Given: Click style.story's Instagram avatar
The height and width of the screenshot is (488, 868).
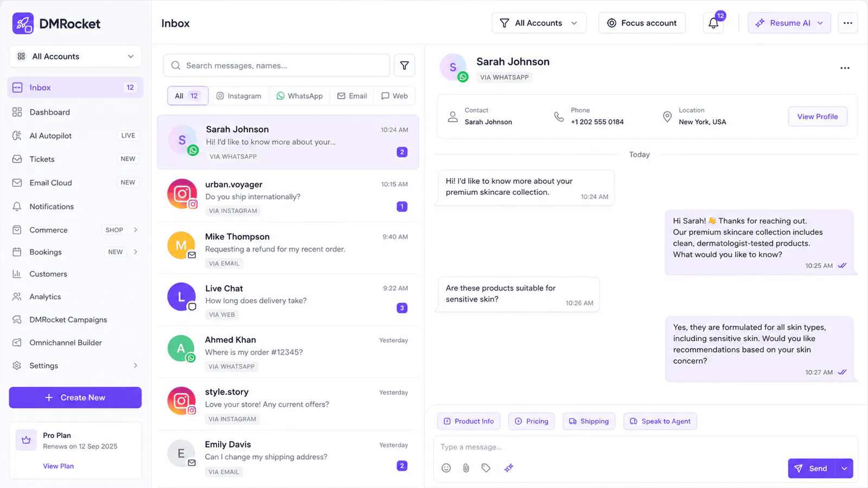Looking at the screenshot, I should click(x=182, y=401).
